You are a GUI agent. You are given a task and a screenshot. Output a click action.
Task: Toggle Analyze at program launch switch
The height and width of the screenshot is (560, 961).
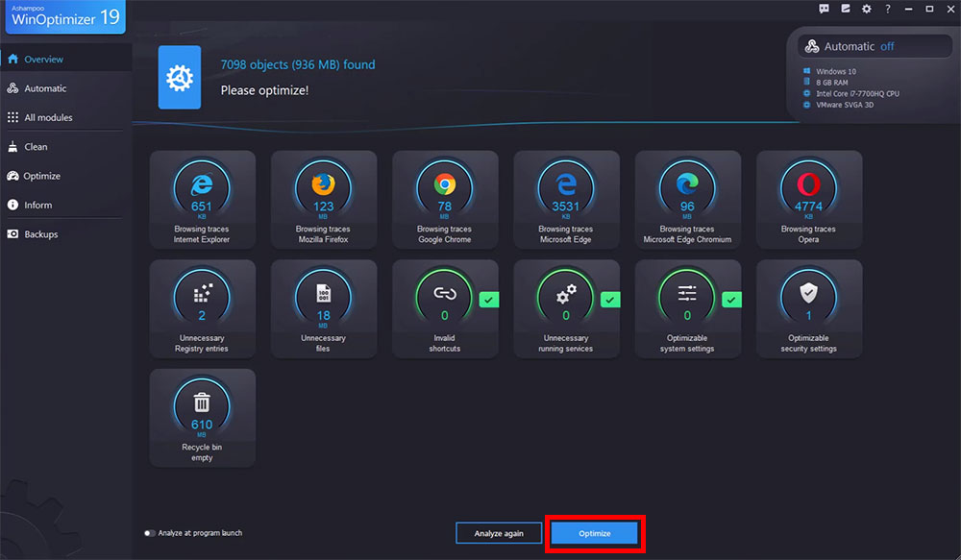tap(150, 533)
